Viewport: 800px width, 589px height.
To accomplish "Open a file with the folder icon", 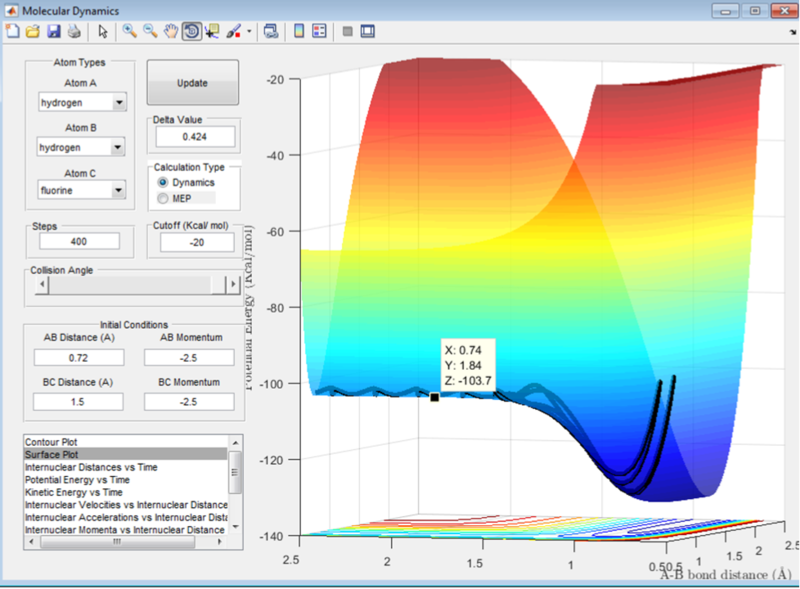I will coord(31,31).
